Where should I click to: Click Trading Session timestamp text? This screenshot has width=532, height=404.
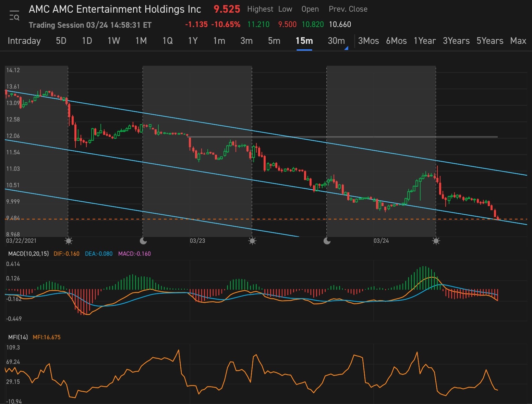pyautogui.click(x=90, y=25)
